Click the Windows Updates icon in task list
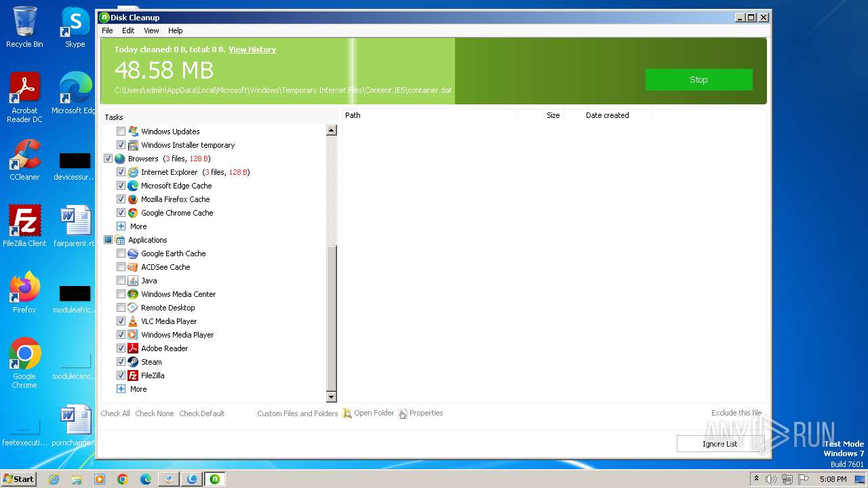Screen dimensions: 868x488 pos(133,131)
